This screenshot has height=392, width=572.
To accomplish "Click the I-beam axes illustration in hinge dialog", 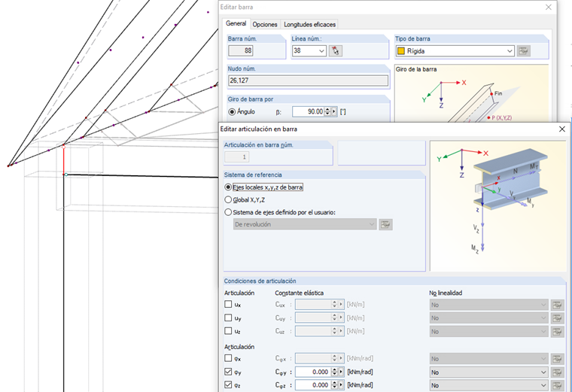I will (x=498, y=205).
